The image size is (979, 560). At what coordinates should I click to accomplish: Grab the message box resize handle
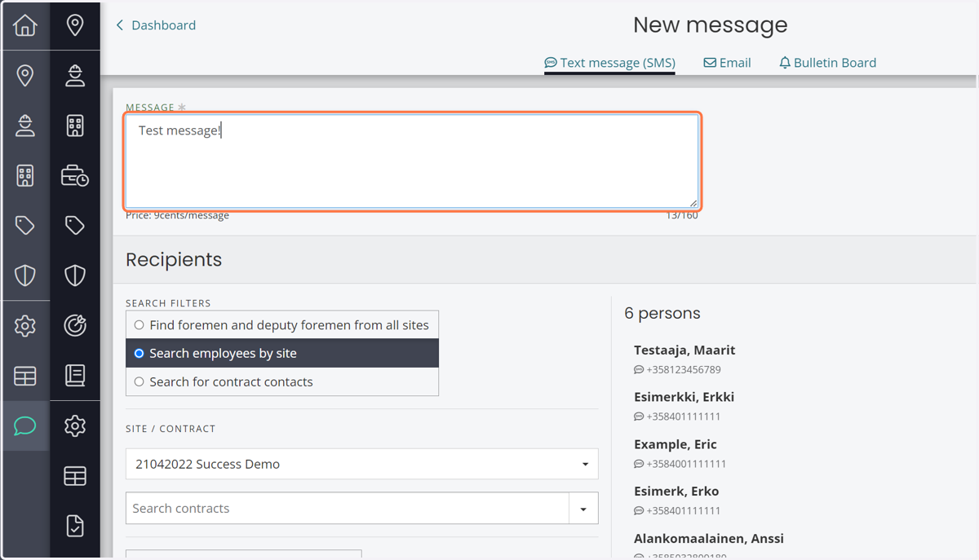click(x=693, y=202)
